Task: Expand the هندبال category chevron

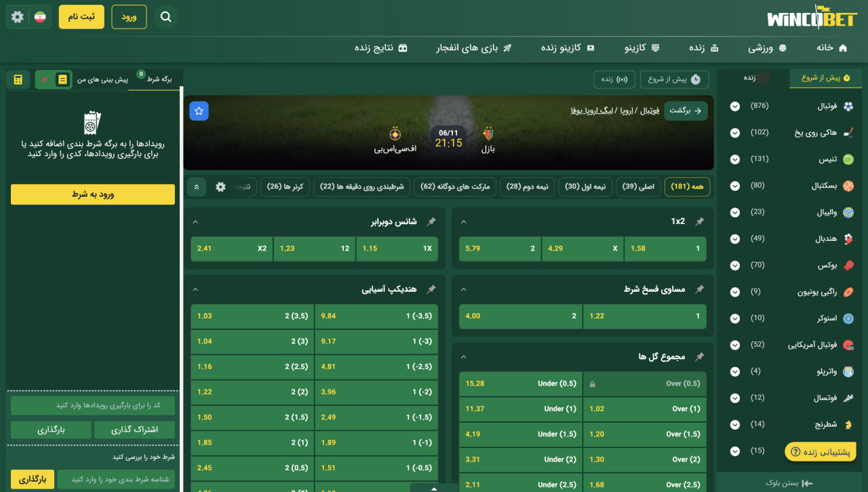Action: click(734, 238)
